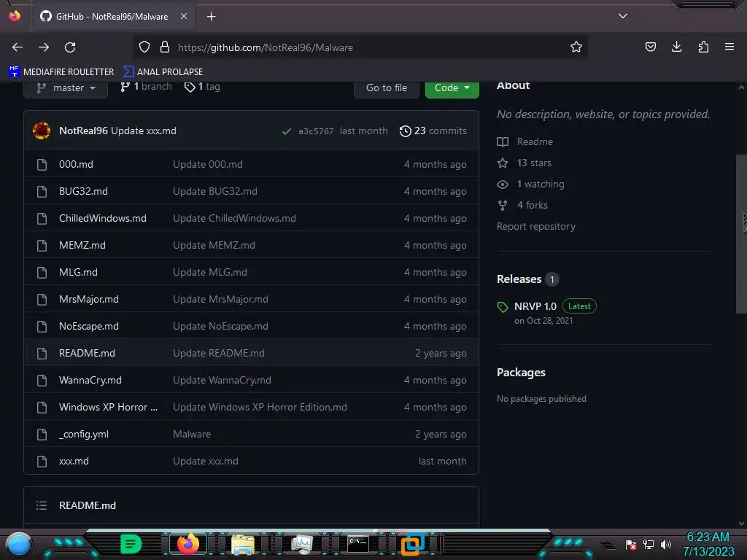Open the green notes app in taskbar
This screenshot has width=747, height=560.
131,544
